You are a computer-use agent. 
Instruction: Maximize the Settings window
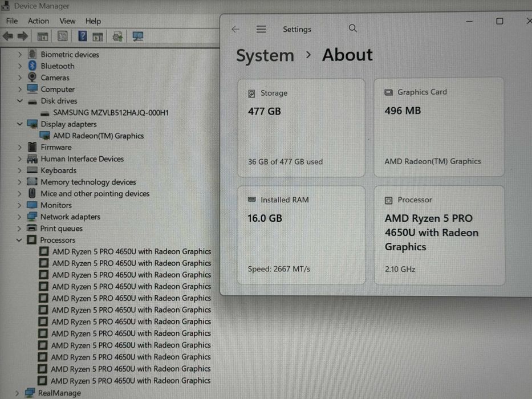(x=499, y=22)
